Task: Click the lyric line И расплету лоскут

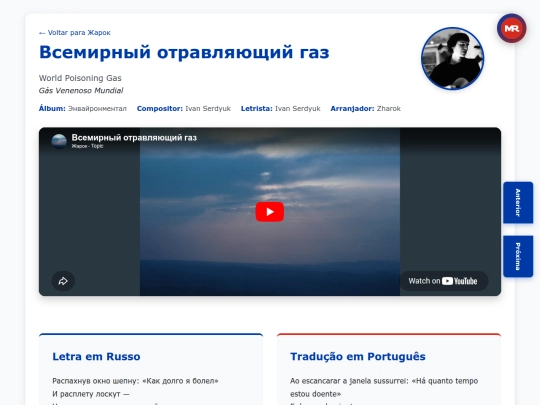Action: click(x=91, y=394)
